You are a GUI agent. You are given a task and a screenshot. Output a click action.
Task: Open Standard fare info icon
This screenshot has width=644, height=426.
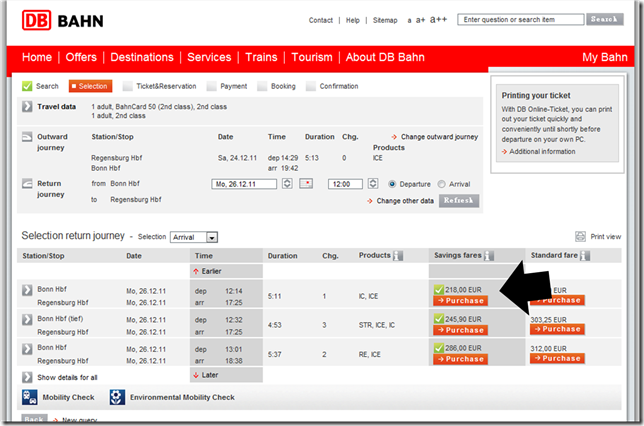click(585, 256)
